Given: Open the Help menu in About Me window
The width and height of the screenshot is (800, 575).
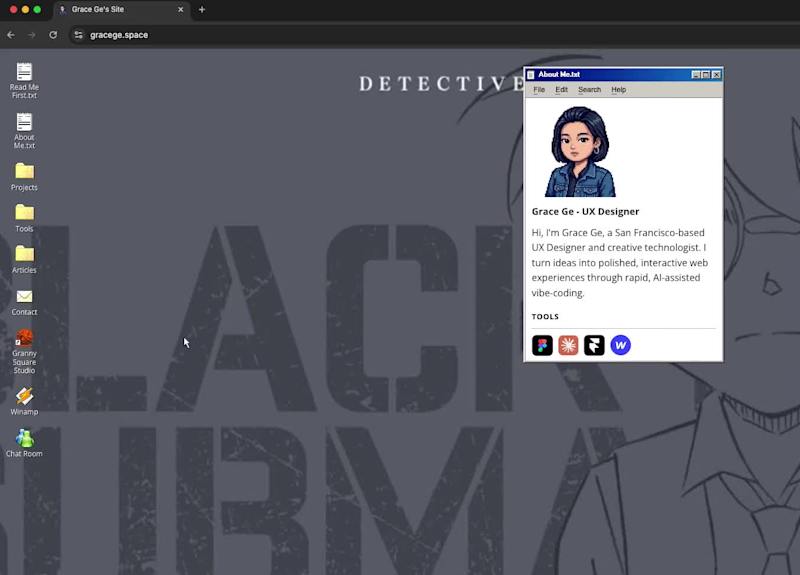Looking at the screenshot, I should (618, 90).
